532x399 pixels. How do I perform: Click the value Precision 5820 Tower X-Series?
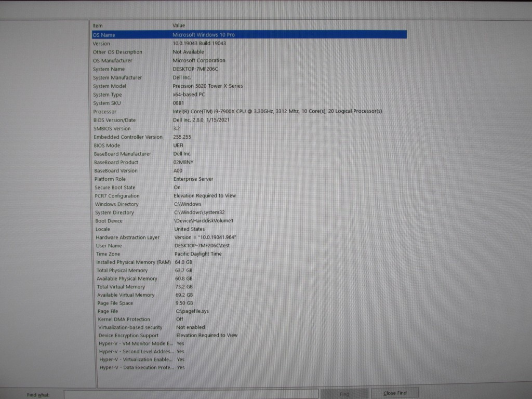[x=208, y=86]
